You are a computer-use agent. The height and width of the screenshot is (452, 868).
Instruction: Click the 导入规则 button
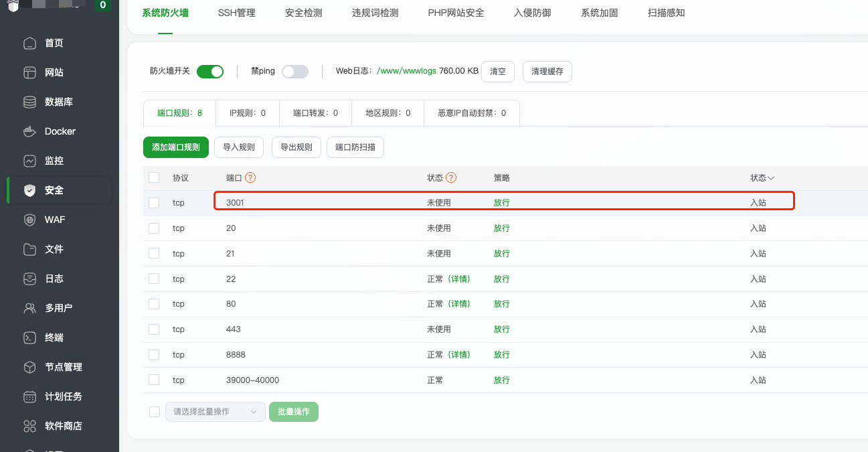point(239,147)
